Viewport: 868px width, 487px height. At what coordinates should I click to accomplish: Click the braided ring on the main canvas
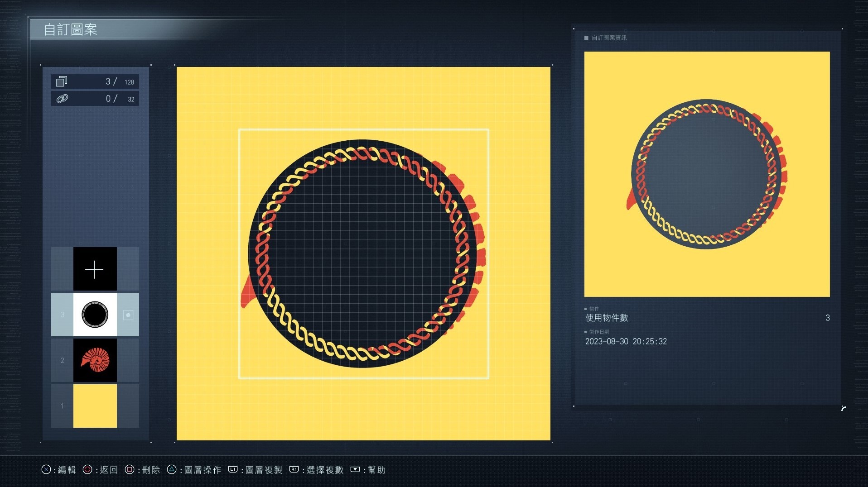pos(363,253)
